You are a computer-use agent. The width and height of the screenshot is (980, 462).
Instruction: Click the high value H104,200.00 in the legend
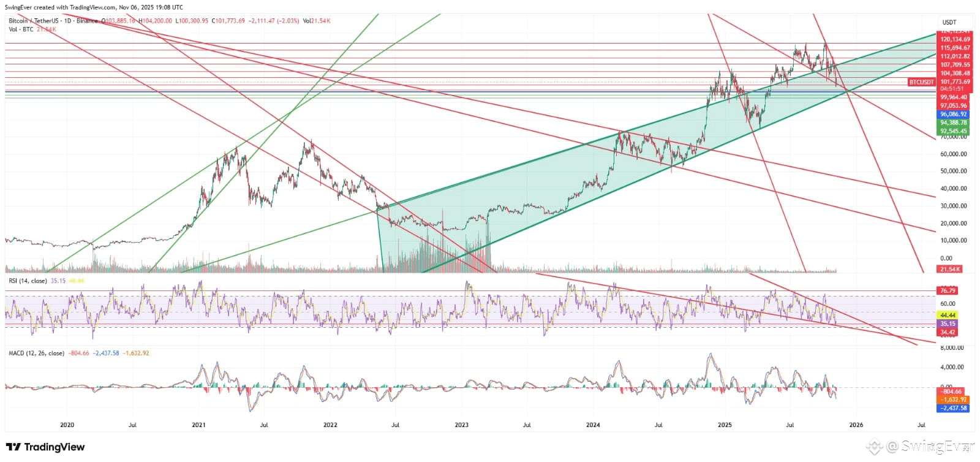click(x=156, y=21)
